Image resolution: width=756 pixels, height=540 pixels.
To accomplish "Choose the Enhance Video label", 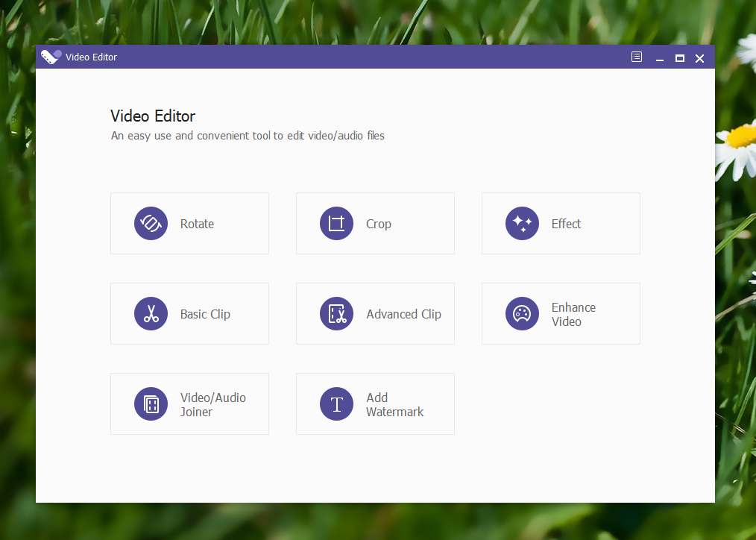I will pyautogui.click(x=574, y=314).
